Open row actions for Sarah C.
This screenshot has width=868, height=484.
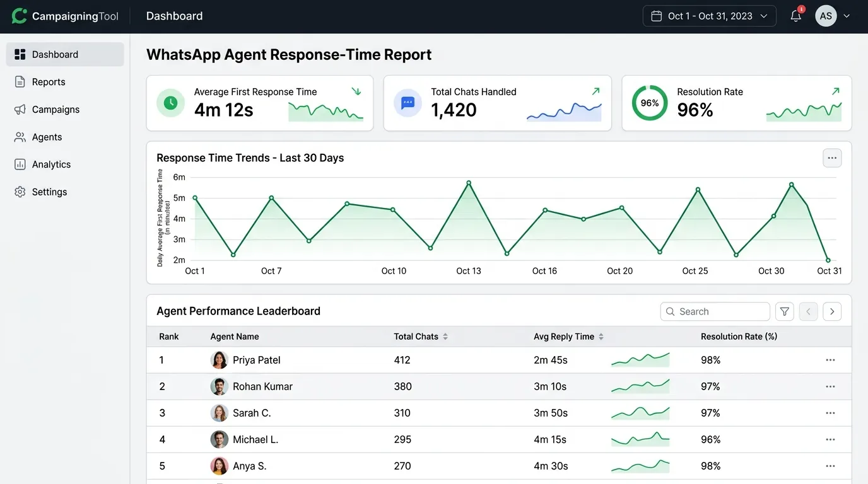[830, 413]
